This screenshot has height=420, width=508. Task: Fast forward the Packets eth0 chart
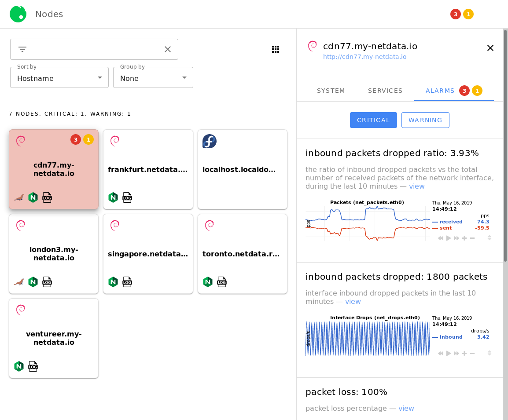click(456, 238)
